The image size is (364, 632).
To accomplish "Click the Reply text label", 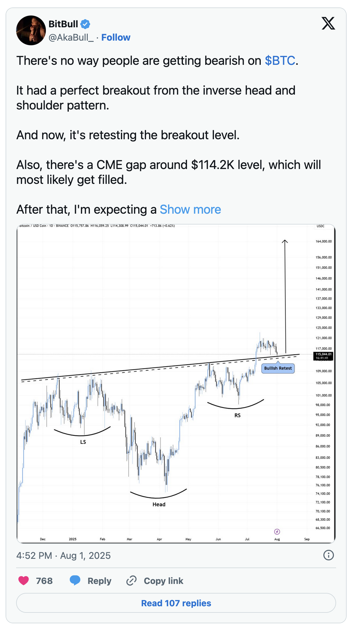I will pos(100,581).
